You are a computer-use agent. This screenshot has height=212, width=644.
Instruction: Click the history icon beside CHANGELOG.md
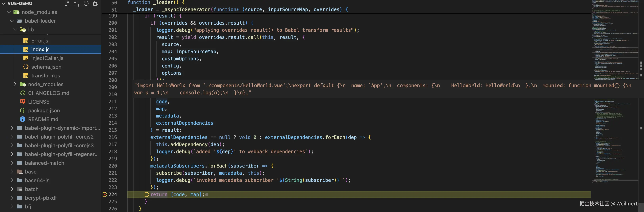(x=22, y=93)
